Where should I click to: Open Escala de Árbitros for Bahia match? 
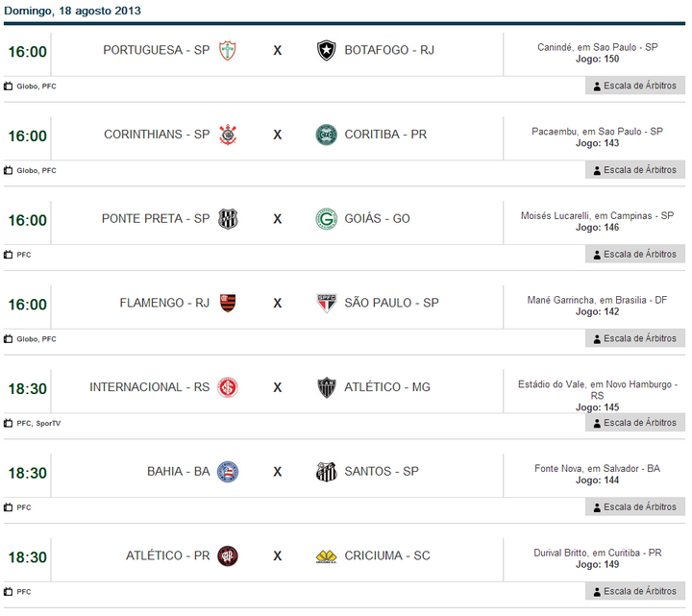[635, 506]
